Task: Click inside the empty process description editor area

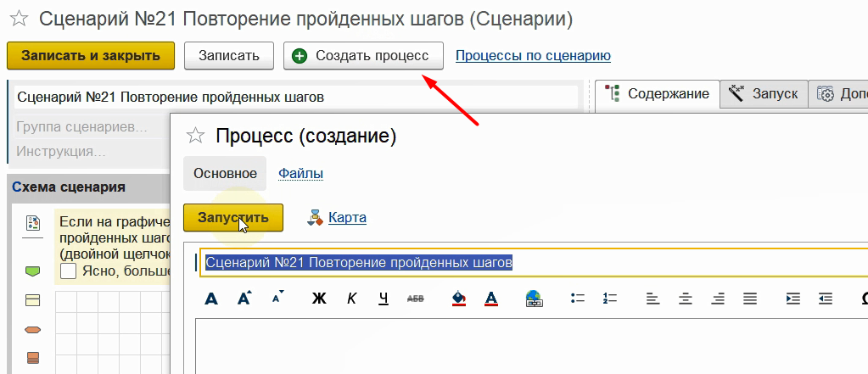Action: tap(531, 346)
